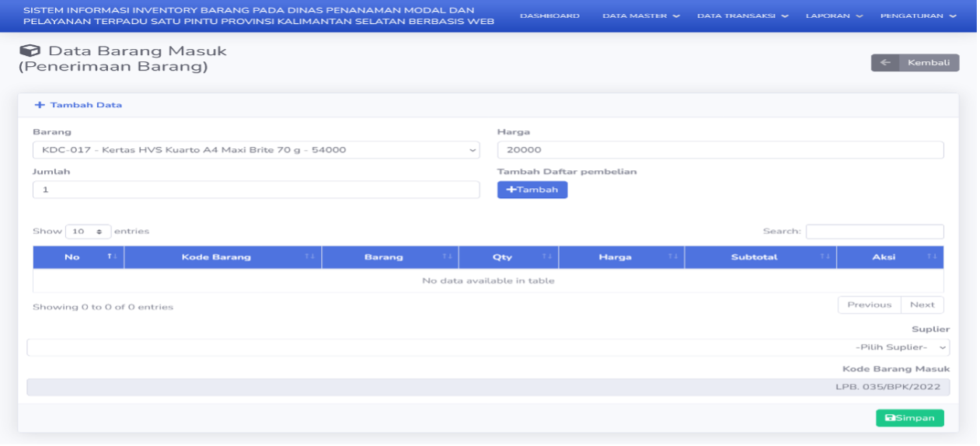Viewport: 980px width, 446px height.
Task: Click the Harga input field
Action: (x=720, y=150)
